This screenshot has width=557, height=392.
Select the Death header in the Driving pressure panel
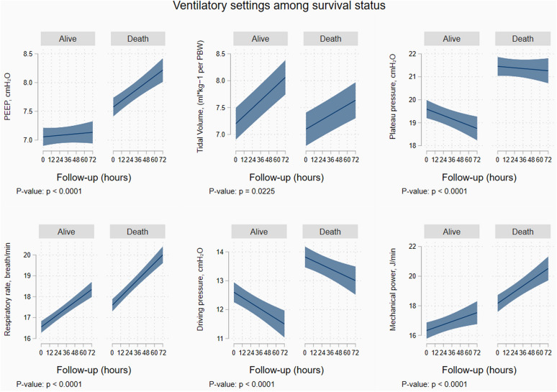pyautogui.click(x=330, y=232)
